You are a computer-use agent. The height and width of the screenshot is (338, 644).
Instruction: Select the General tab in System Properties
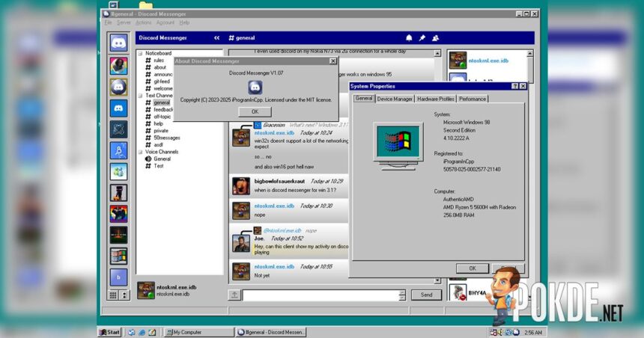pos(364,99)
